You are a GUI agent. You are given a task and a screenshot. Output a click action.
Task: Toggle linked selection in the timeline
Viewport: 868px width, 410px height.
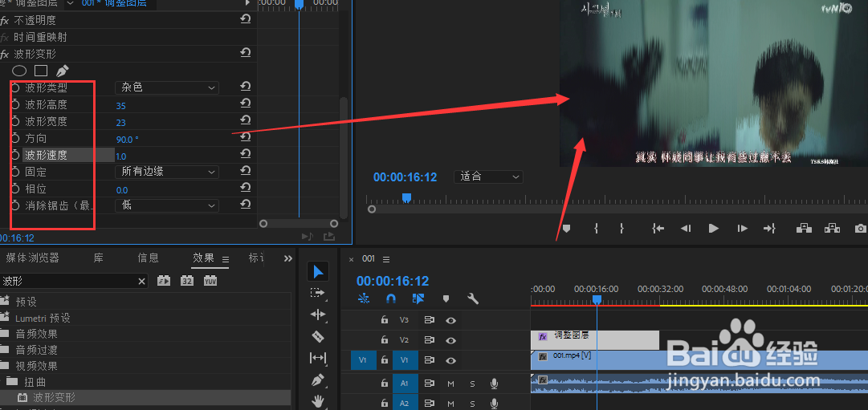point(418,298)
